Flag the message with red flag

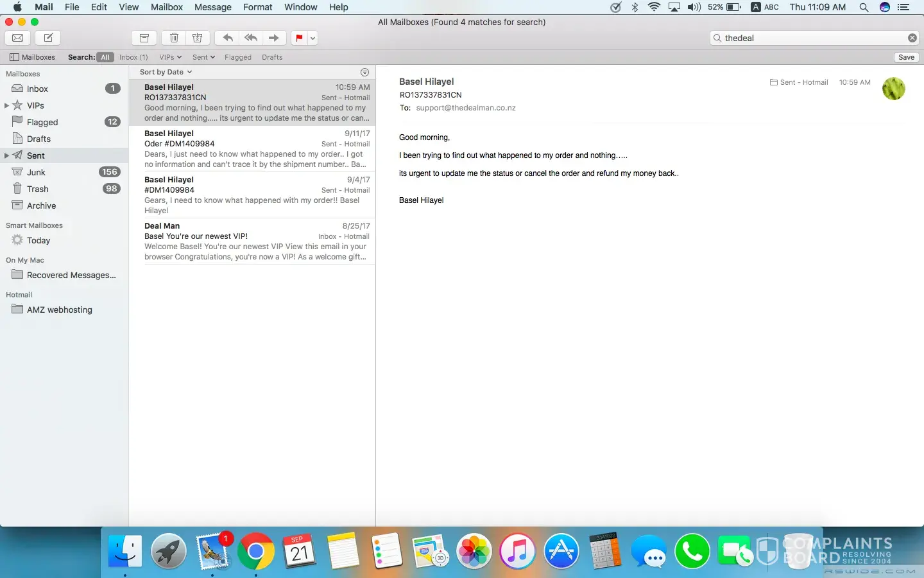299,38
